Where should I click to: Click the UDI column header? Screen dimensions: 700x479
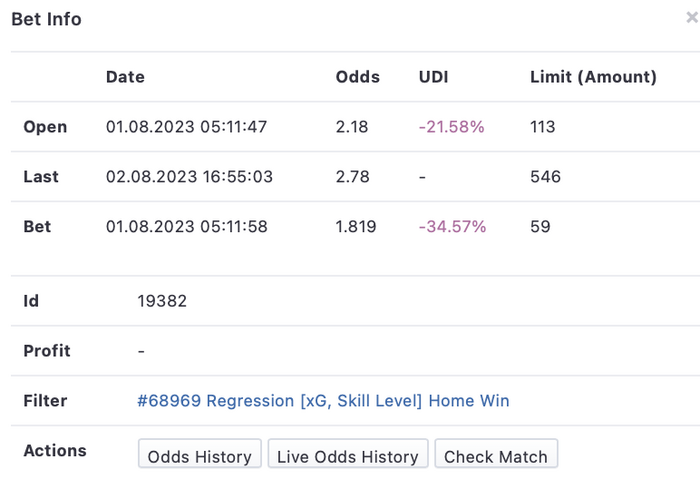click(433, 77)
